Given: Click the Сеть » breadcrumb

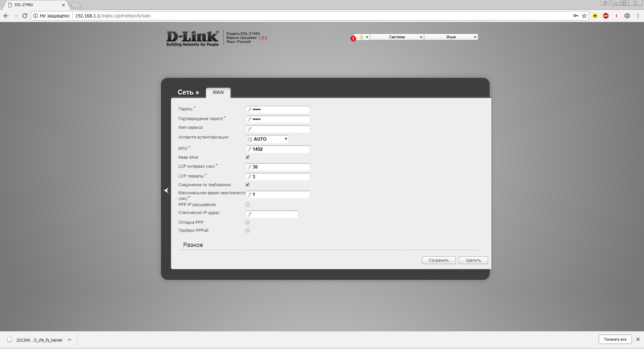Looking at the screenshot, I should (188, 92).
